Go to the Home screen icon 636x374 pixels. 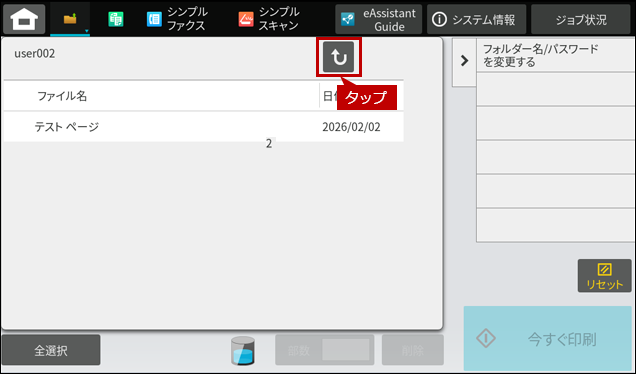24,19
